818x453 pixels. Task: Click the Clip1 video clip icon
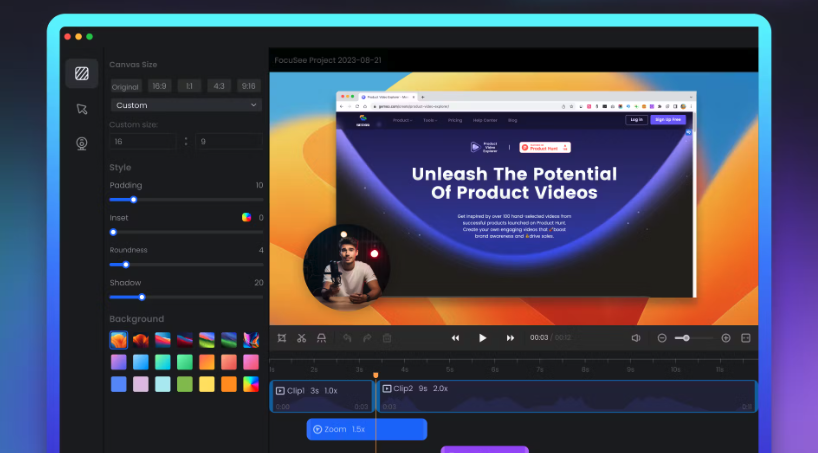coord(280,391)
